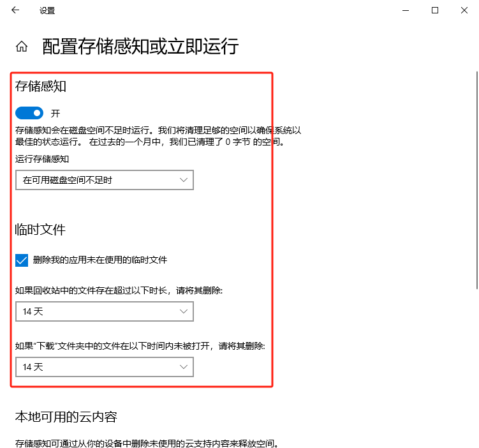
Task: Click the 存储感知可通过从你的设备中删除 text
Action: coord(147,443)
